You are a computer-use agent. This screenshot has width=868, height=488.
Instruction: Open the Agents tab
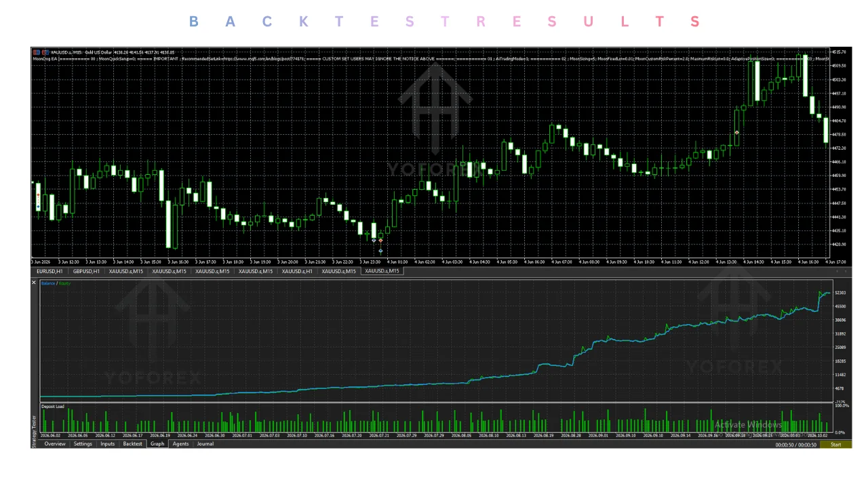180,444
